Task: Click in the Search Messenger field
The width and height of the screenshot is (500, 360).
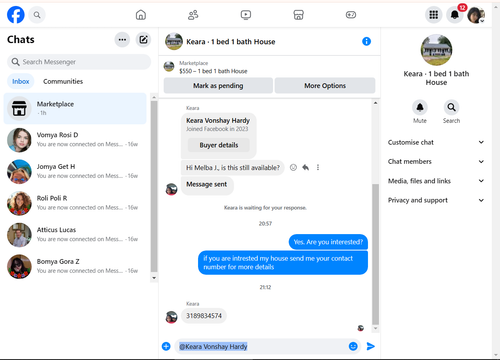Action: click(x=79, y=62)
